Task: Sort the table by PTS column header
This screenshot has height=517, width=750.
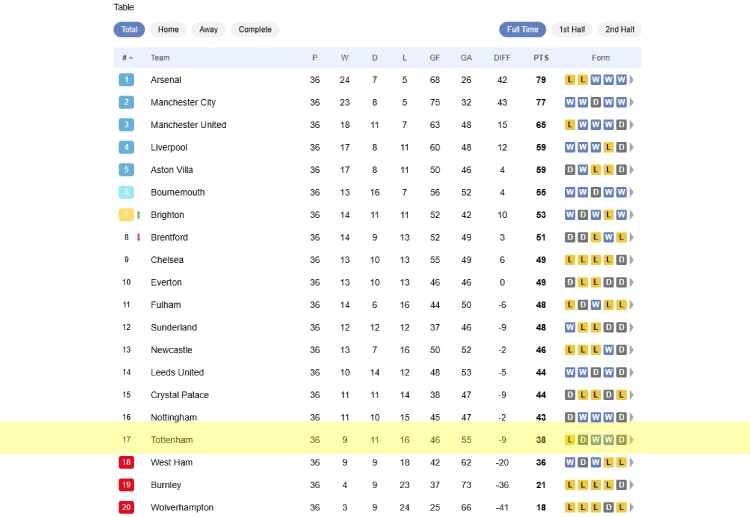Action: tap(541, 58)
